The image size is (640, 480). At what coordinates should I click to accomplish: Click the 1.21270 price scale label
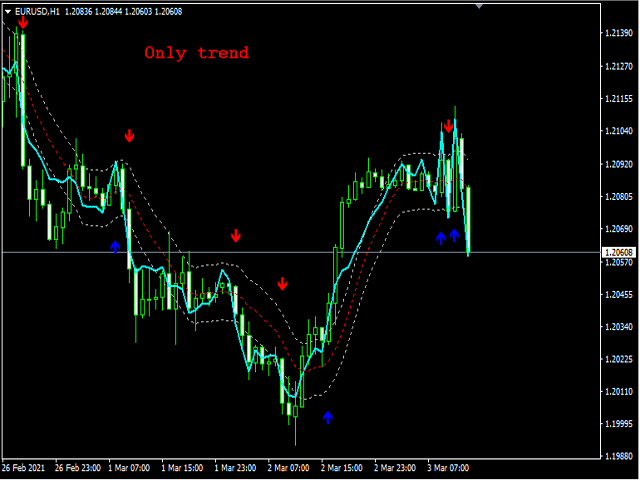[x=619, y=66]
